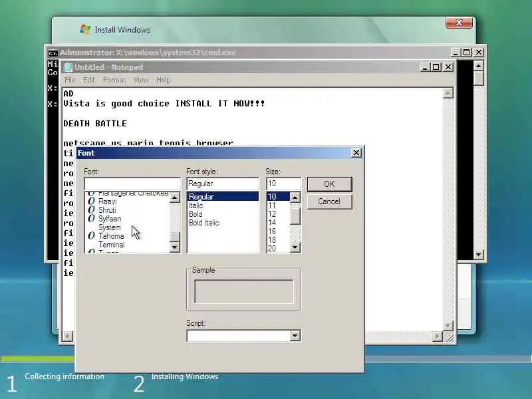Image resolution: width=532 pixels, height=399 pixels.
Task: Select size 10 in the Size list
Action: click(278, 196)
